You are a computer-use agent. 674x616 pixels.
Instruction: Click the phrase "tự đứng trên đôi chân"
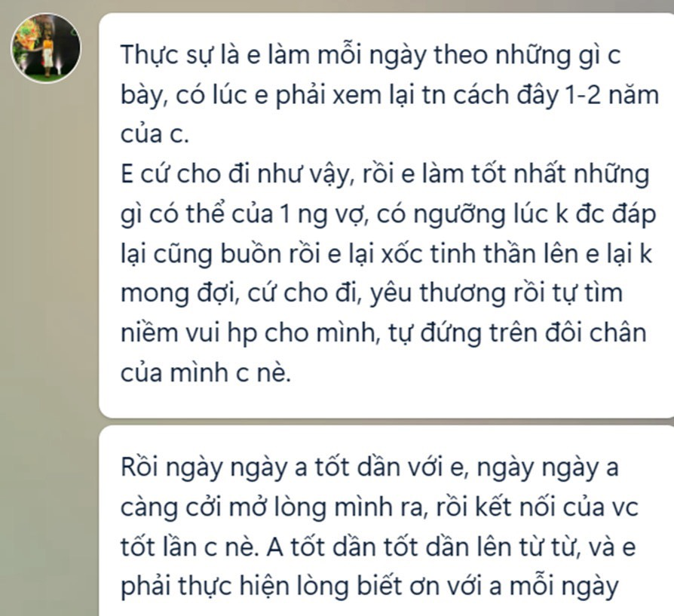point(517,333)
